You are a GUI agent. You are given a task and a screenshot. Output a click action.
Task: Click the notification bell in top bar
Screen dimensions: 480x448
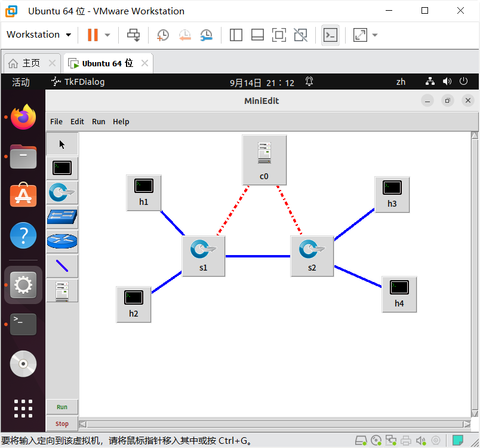pyautogui.click(x=309, y=81)
